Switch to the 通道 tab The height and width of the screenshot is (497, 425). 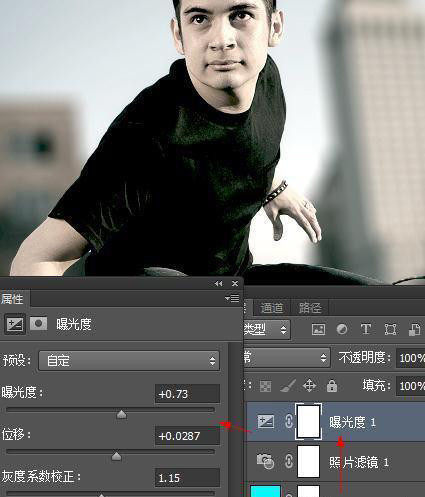point(272,308)
